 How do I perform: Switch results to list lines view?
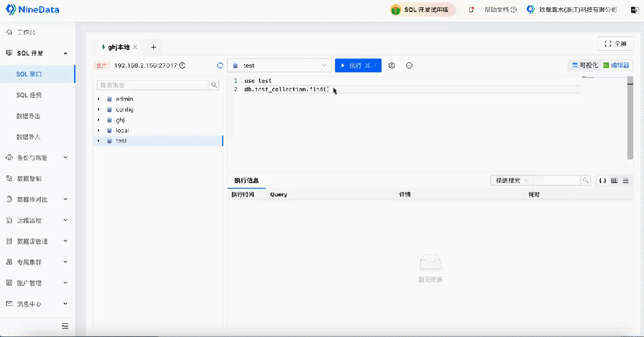point(625,181)
